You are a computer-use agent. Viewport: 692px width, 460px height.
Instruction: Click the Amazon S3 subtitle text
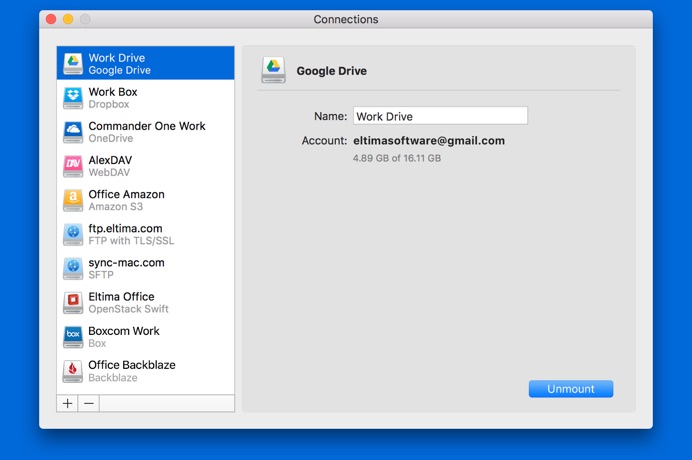pos(116,207)
